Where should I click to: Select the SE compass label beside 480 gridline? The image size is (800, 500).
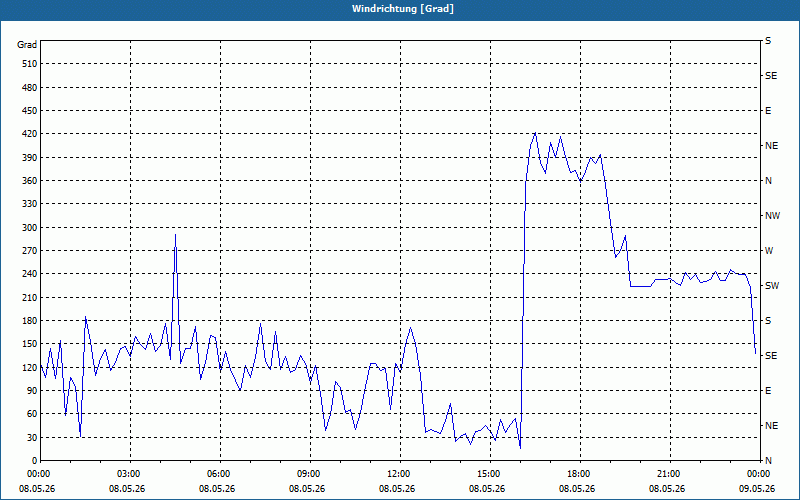pos(771,76)
